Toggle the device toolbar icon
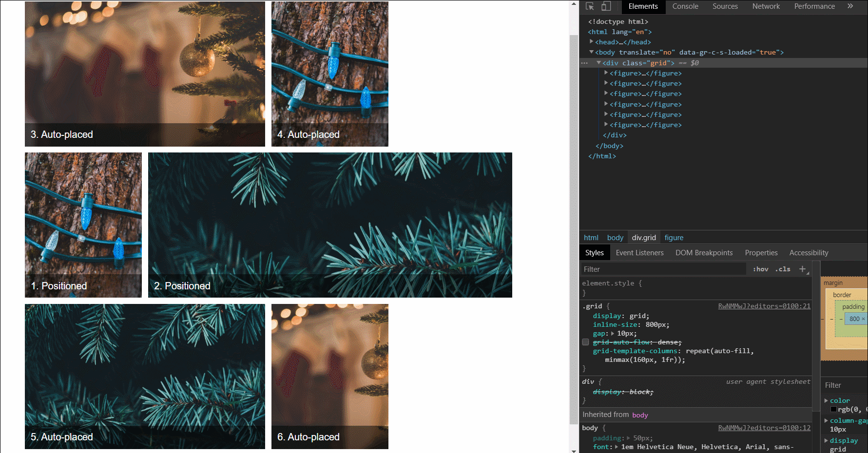 click(x=606, y=6)
